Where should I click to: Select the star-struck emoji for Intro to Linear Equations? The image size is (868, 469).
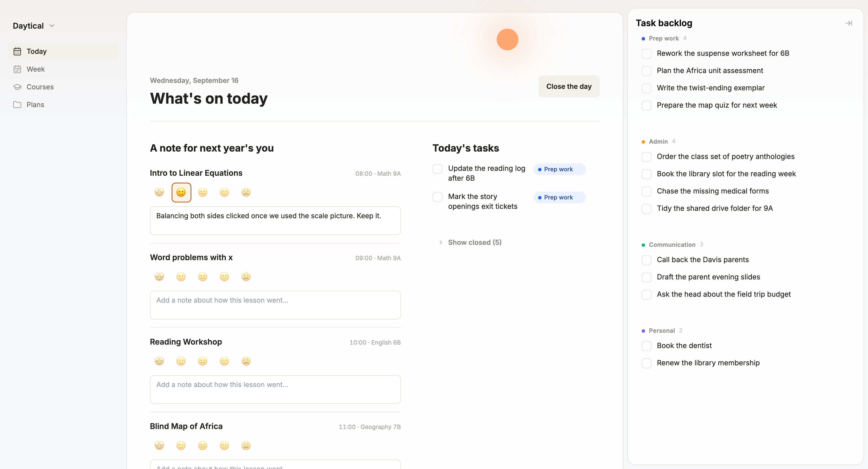pyautogui.click(x=159, y=192)
